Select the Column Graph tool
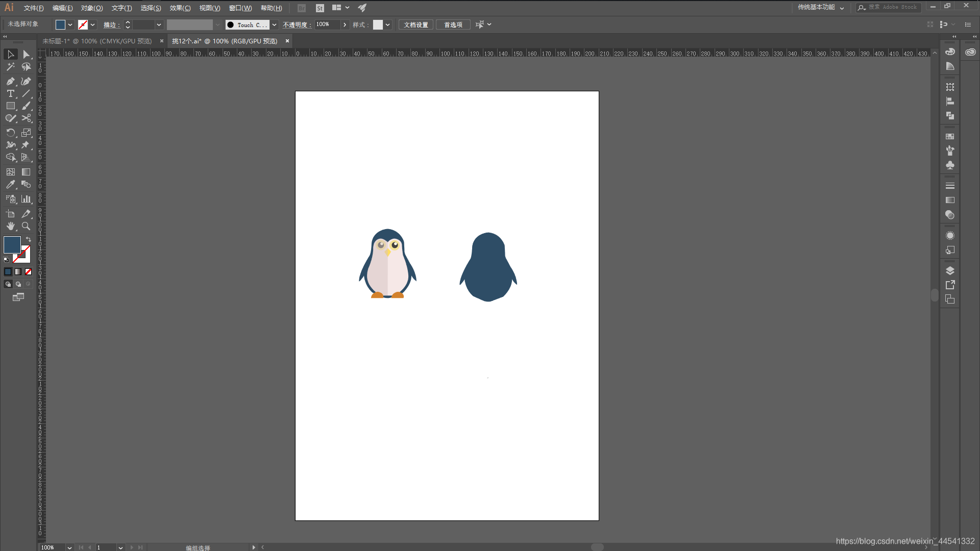Image resolution: width=980 pixels, height=551 pixels. pyautogui.click(x=26, y=199)
